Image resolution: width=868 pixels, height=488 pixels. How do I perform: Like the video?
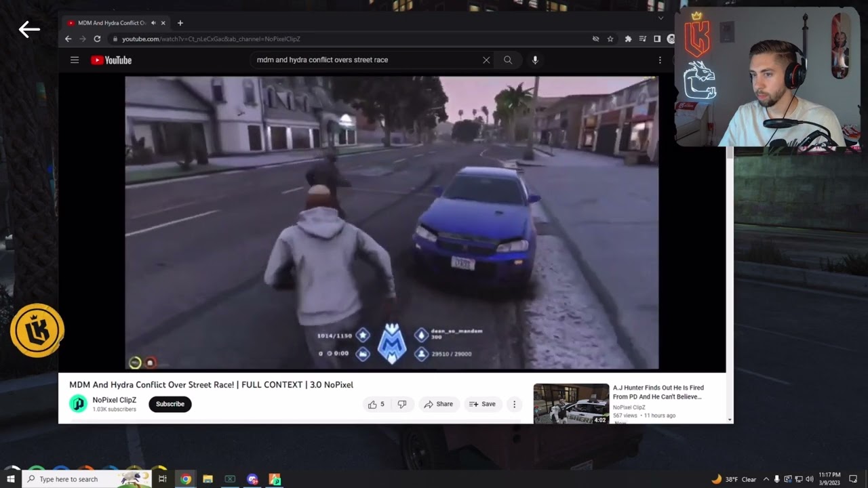point(376,404)
